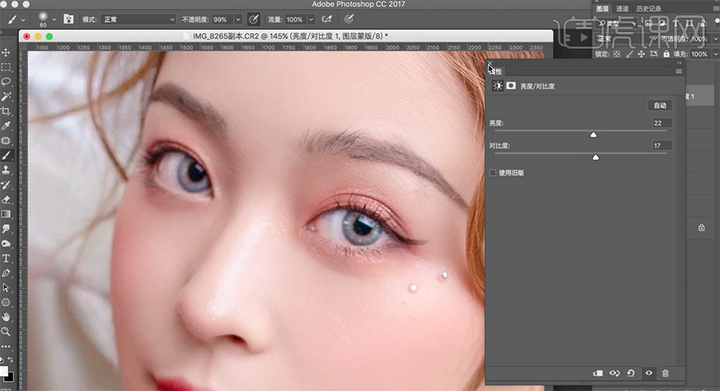This screenshot has height=391, width=720.
Task: Toggle adjustment layer visibility eye
Action: 649,373
